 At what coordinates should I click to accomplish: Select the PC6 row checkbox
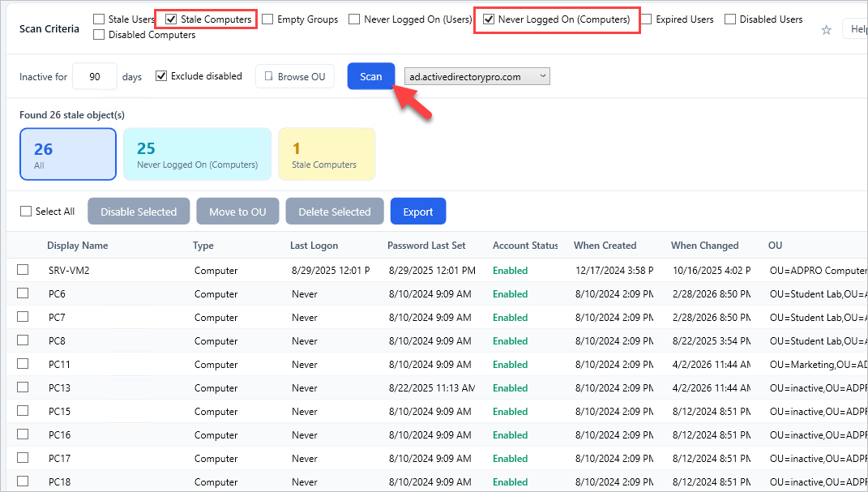(23, 293)
